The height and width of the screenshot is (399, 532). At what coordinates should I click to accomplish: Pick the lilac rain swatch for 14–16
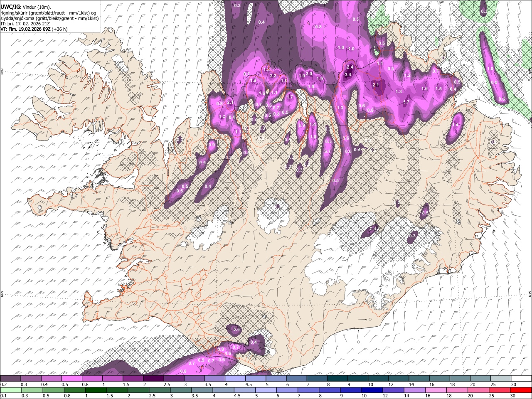414,390
